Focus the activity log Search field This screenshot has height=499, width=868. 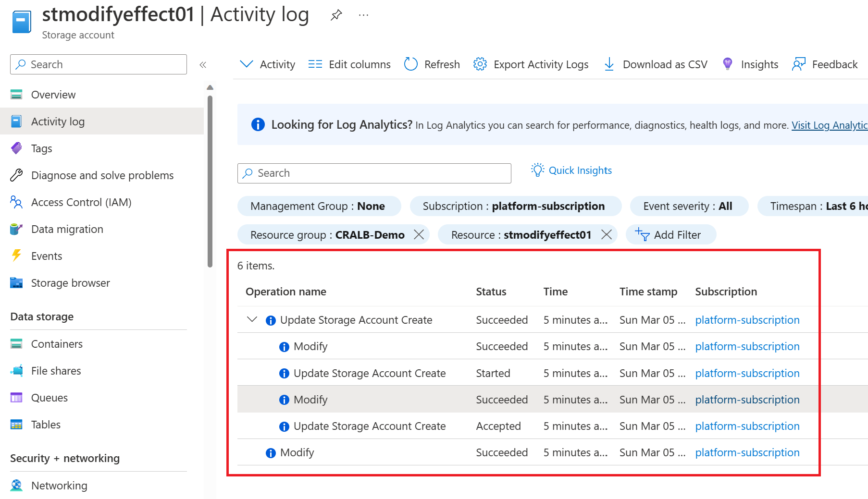[x=374, y=173]
